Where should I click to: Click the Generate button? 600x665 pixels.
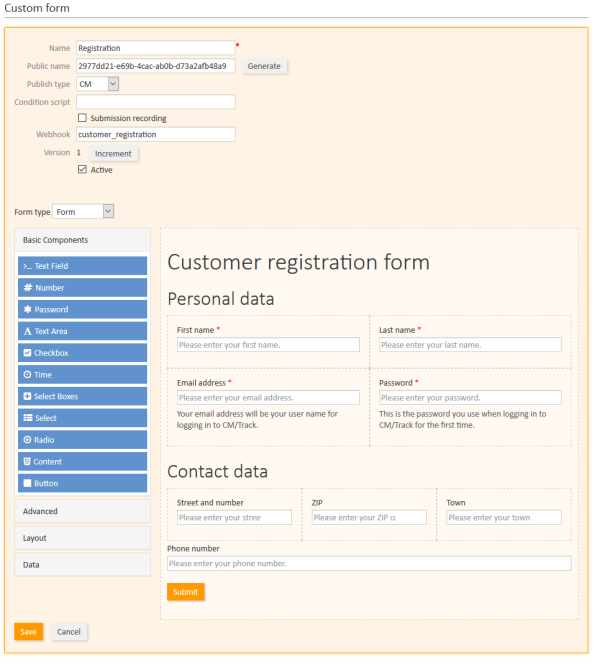click(x=264, y=66)
